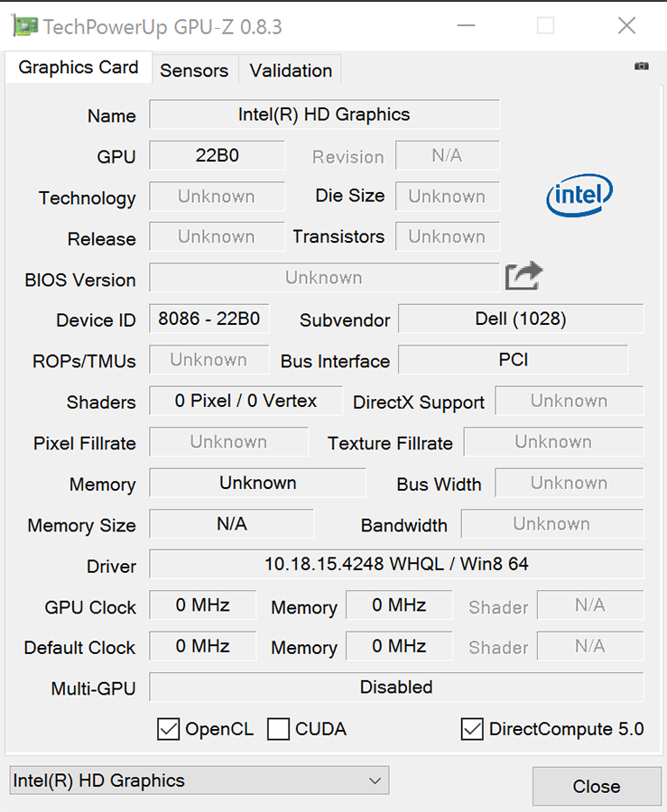Image resolution: width=667 pixels, height=812 pixels.
Task: Click the Bus Interface field showing PCI
Action: [x=513, y=359]
